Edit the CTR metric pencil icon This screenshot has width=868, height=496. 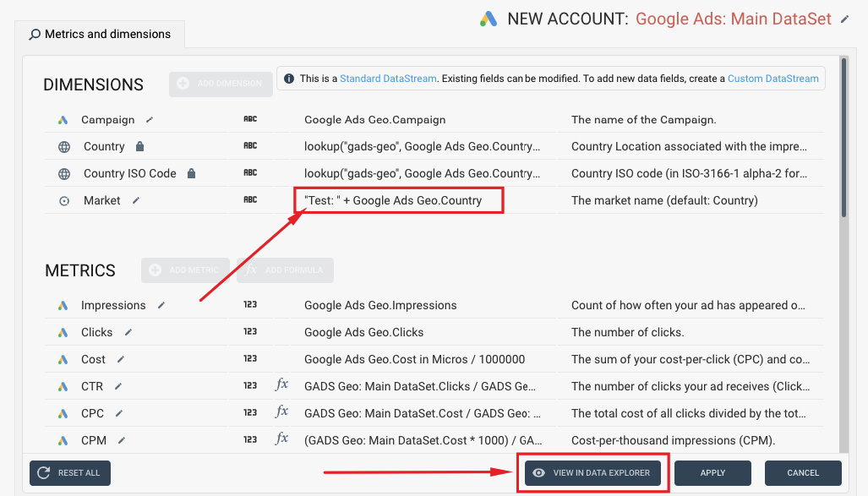pos(118,386)
